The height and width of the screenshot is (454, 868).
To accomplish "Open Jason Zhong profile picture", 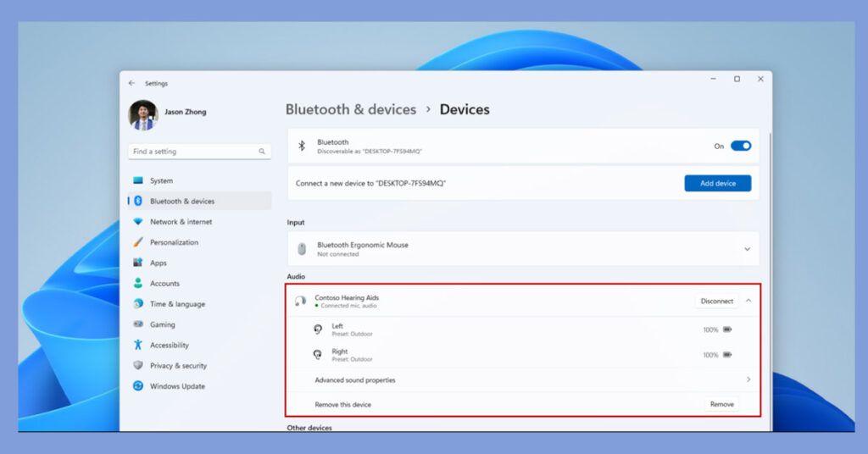I will coord(143,115).
